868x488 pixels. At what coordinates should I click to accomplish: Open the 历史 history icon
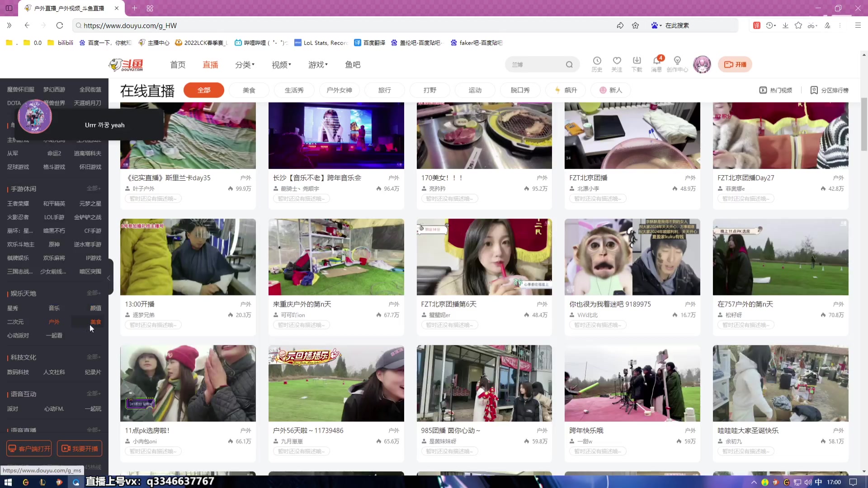597,64
